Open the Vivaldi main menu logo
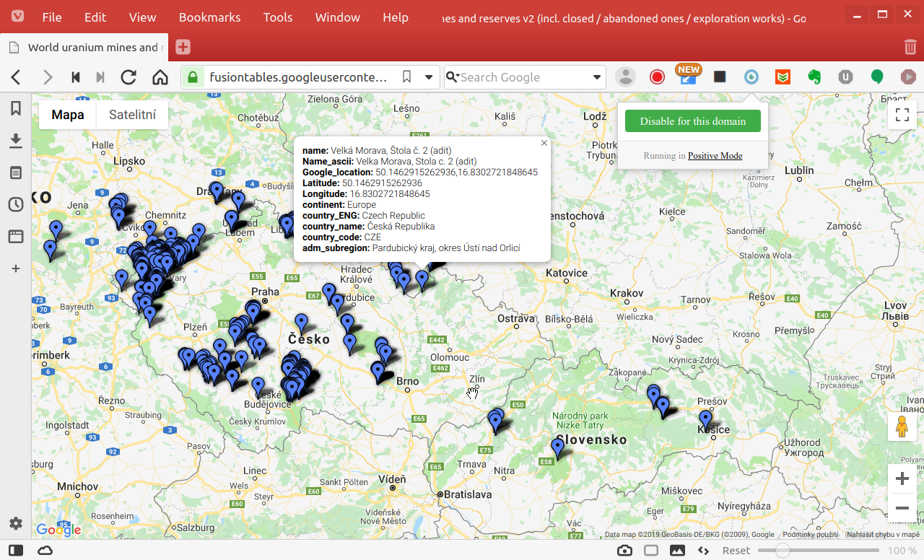 tap(17, 17)
